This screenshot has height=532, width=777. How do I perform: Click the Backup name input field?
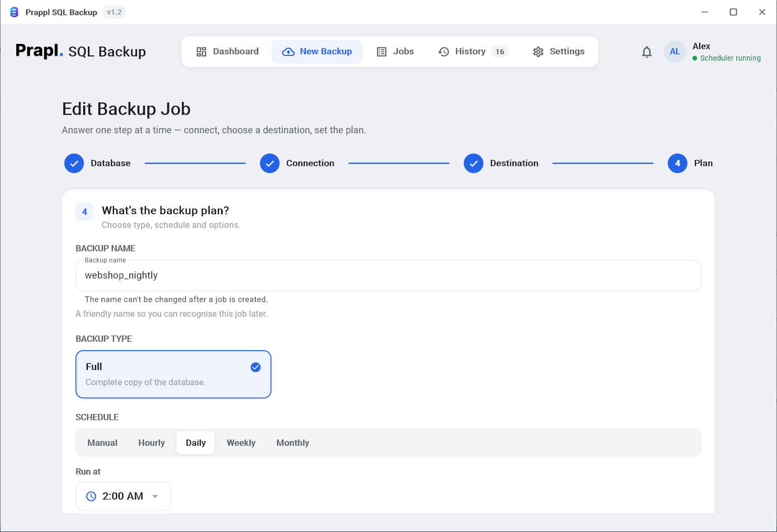click(x=389, y=275)
